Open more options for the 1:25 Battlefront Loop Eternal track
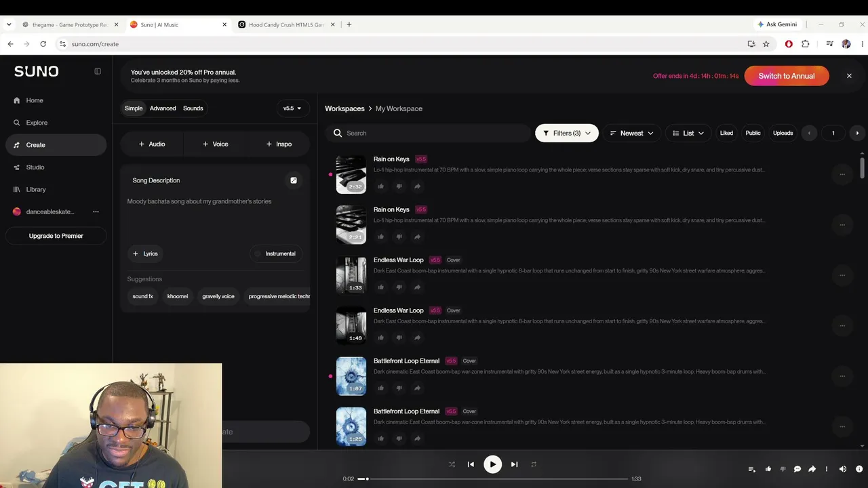 [x=842, y=426]
